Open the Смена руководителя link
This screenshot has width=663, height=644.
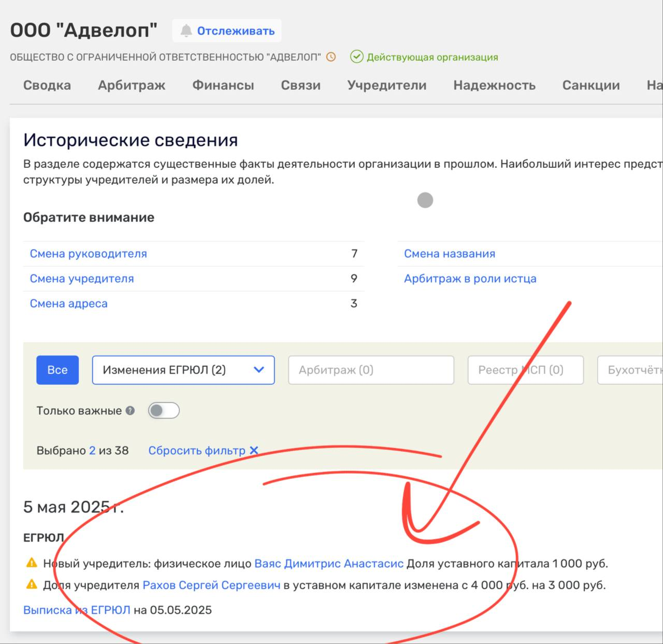click(x=89, y=254)
